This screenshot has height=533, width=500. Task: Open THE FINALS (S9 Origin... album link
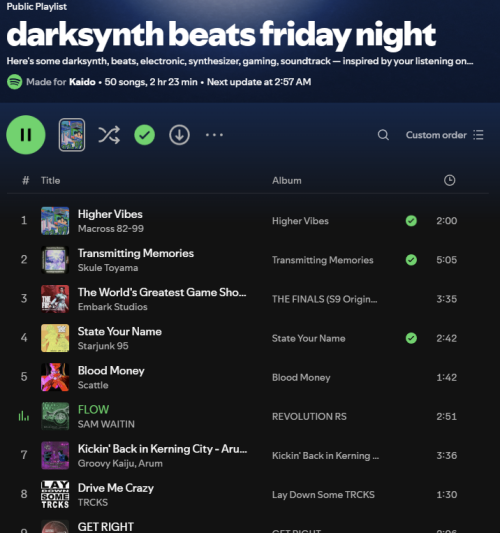[x=324, y=299]
